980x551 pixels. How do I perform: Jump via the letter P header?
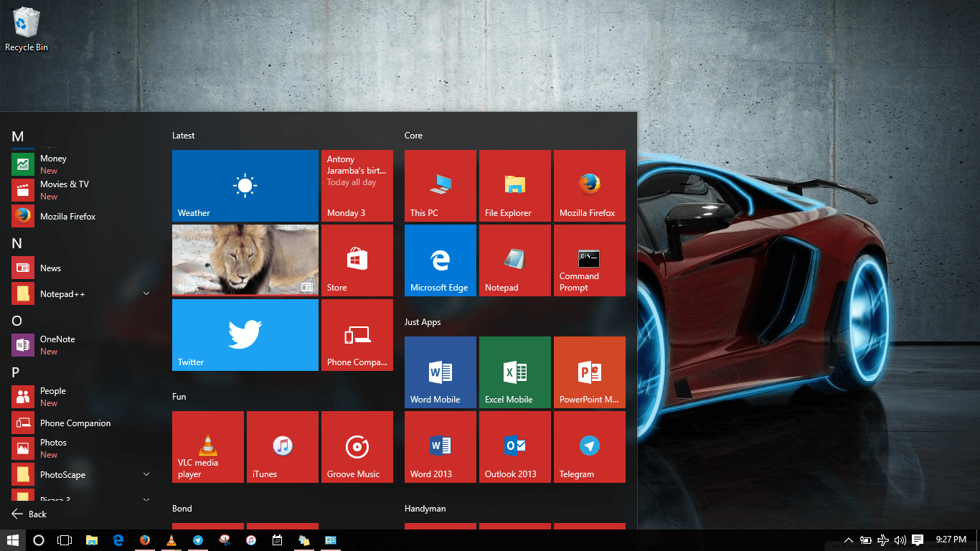[x=16, y=372]
